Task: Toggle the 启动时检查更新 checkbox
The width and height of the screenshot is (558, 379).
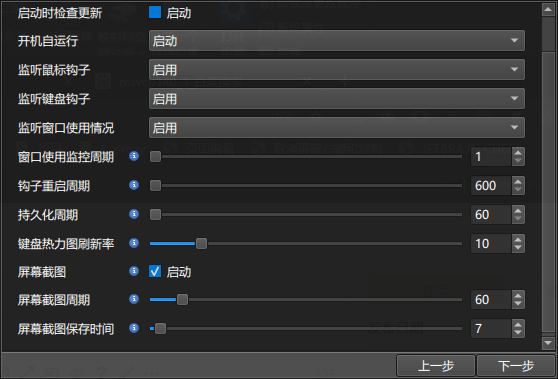Action: click(x=155, y=12)
